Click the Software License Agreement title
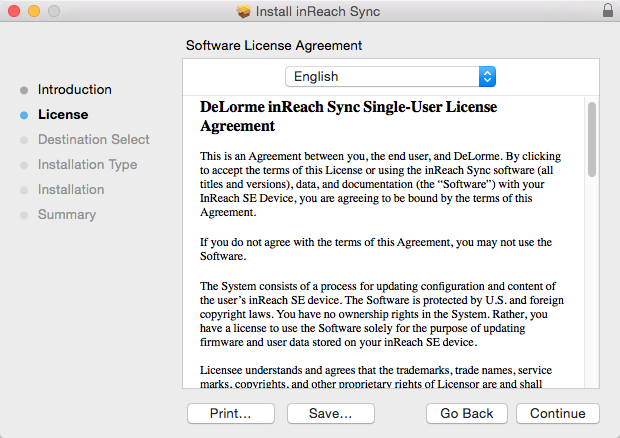620x438 pixels. [274, 45]
